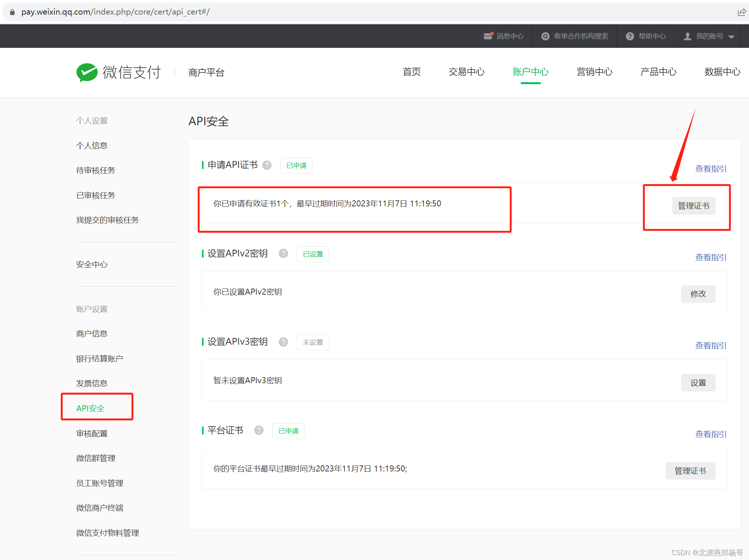This screenshot has width=749, height=560.
Task: Click 修改 button for APIv2 key
Action: 698,294
